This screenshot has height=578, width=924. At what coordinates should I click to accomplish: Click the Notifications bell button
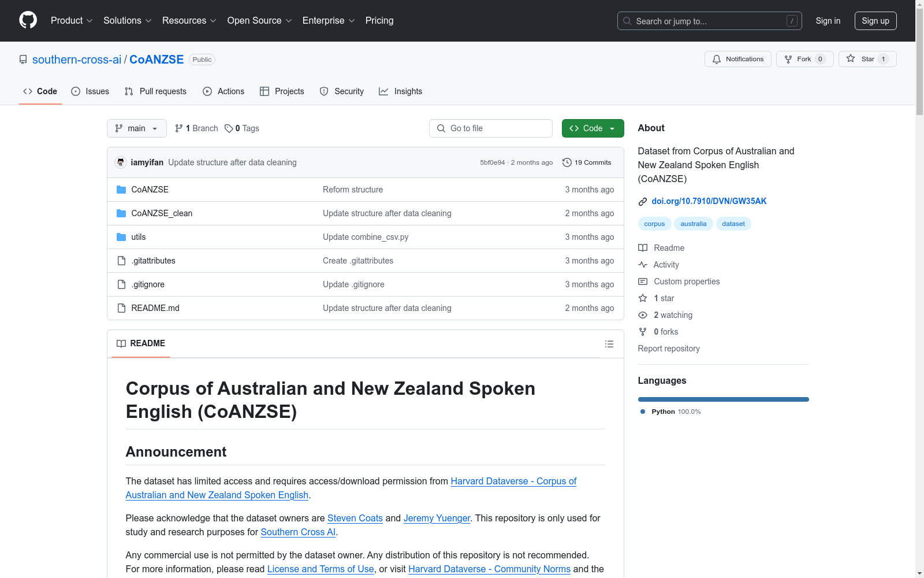click(x=737, y=59)
